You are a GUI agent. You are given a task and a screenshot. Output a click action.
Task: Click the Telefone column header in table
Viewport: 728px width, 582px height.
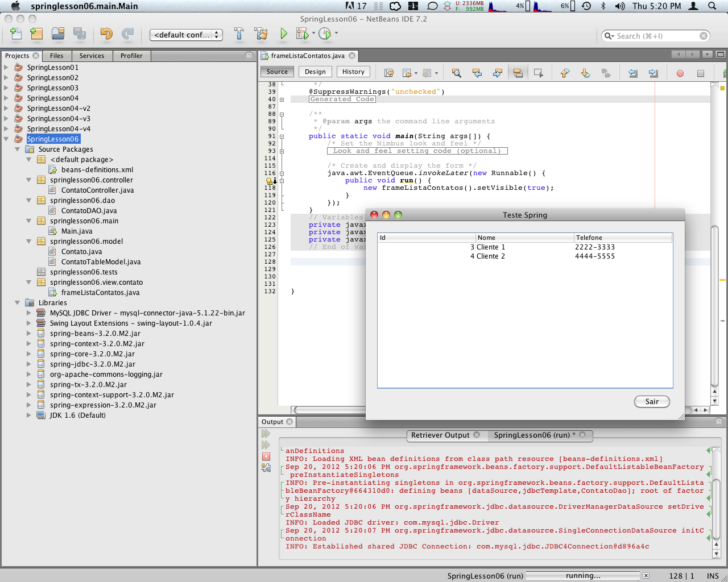click(x=623, y=238)
